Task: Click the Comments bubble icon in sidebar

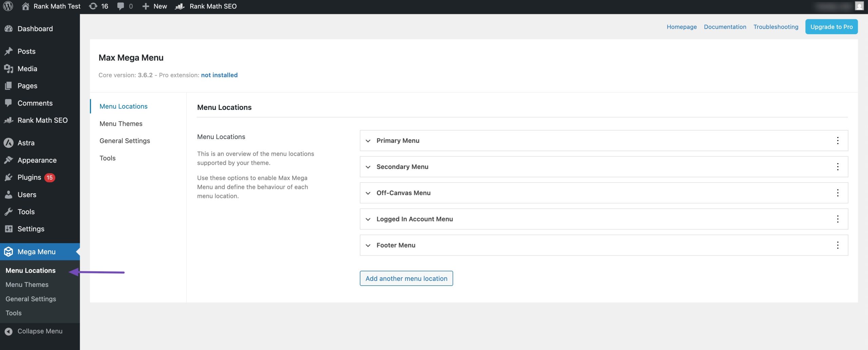Action: click(8, 103)
